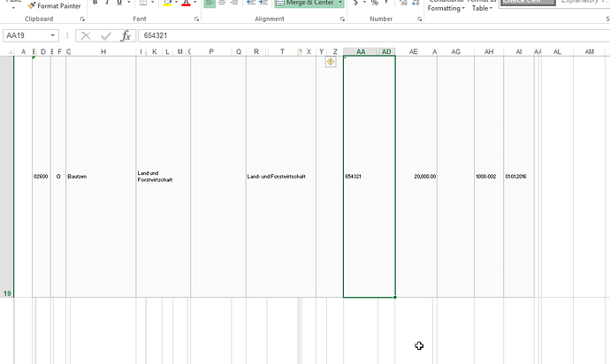Click the cell containing 01.01.2016
Screen dimensions: 610x364
519,177
